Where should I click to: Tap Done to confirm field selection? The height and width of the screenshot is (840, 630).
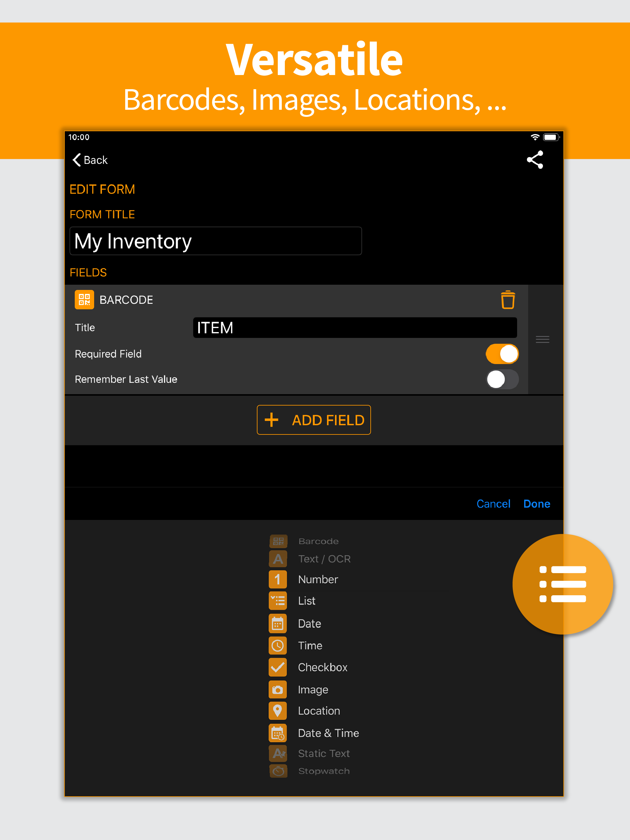tap(536, 504)
